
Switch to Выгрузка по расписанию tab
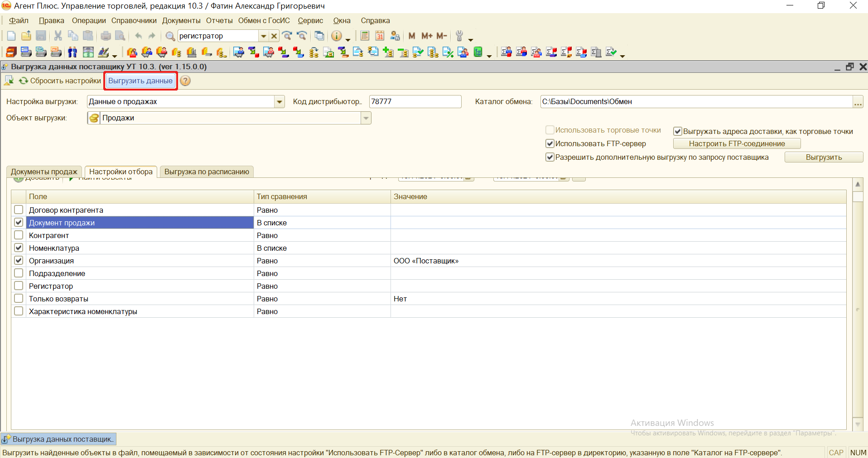(x=207, y=172)
